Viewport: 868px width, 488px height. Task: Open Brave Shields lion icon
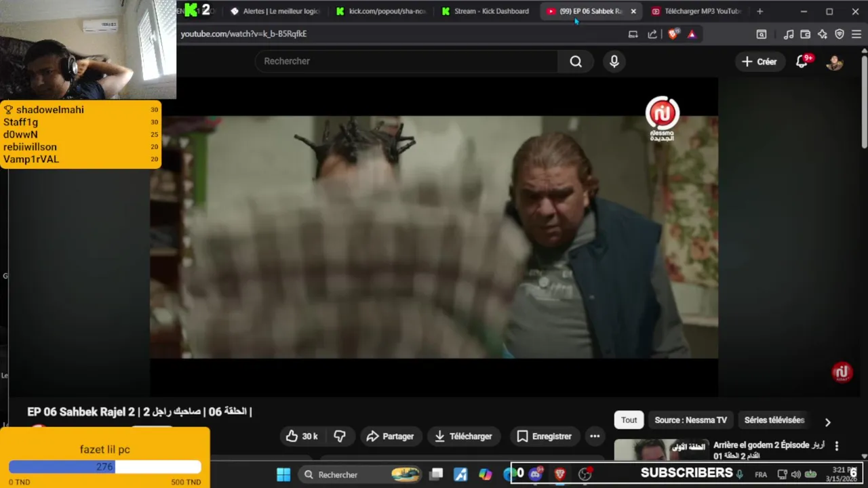pos(673,34)
